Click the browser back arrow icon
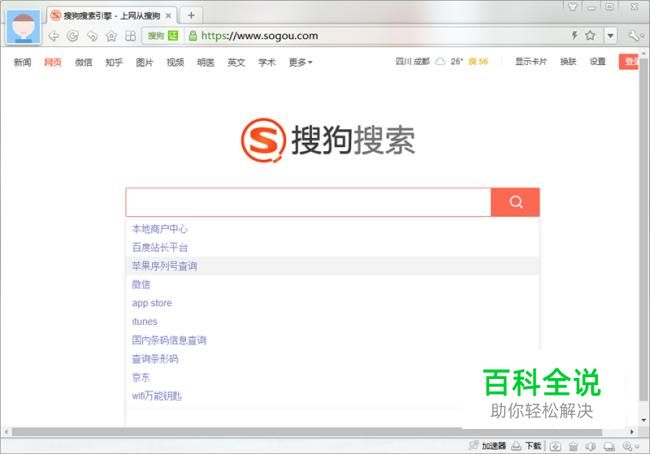650x454 pixels. point(54,36)
